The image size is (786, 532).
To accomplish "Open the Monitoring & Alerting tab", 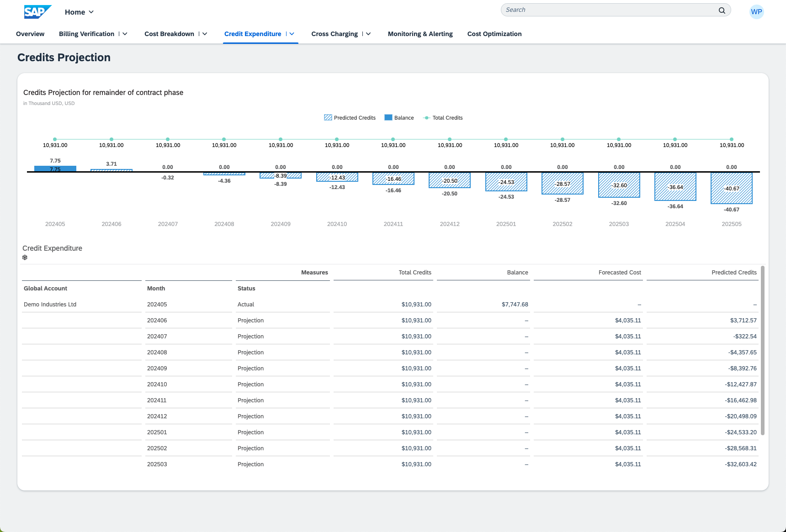I will [420, 34].
